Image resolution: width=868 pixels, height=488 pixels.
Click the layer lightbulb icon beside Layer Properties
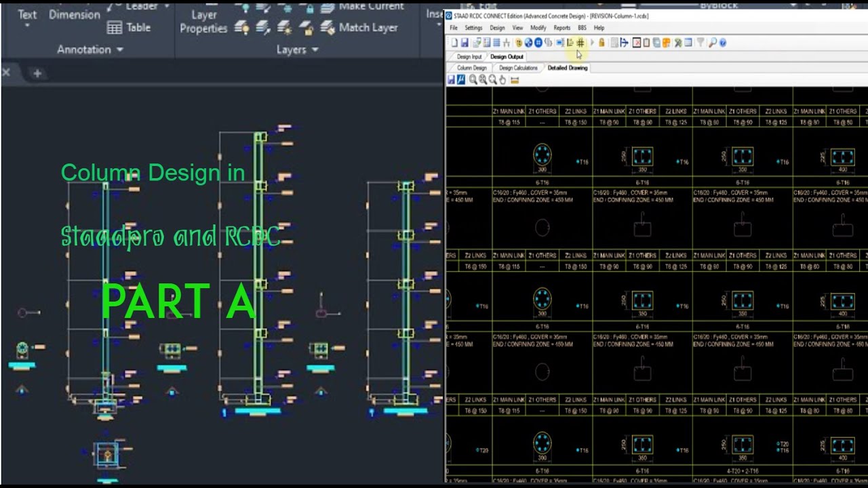click(241, 28)
